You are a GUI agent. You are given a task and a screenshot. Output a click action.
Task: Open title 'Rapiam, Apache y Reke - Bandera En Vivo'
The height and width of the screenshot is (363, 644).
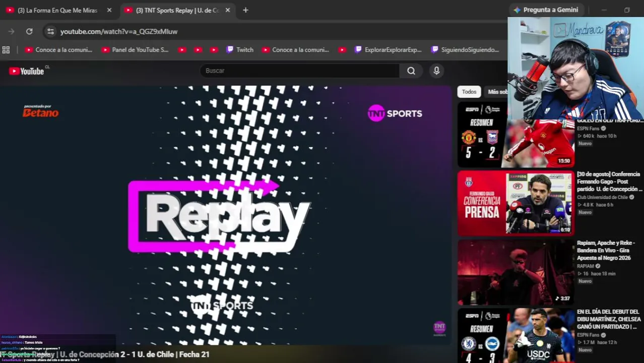[606, 251]
